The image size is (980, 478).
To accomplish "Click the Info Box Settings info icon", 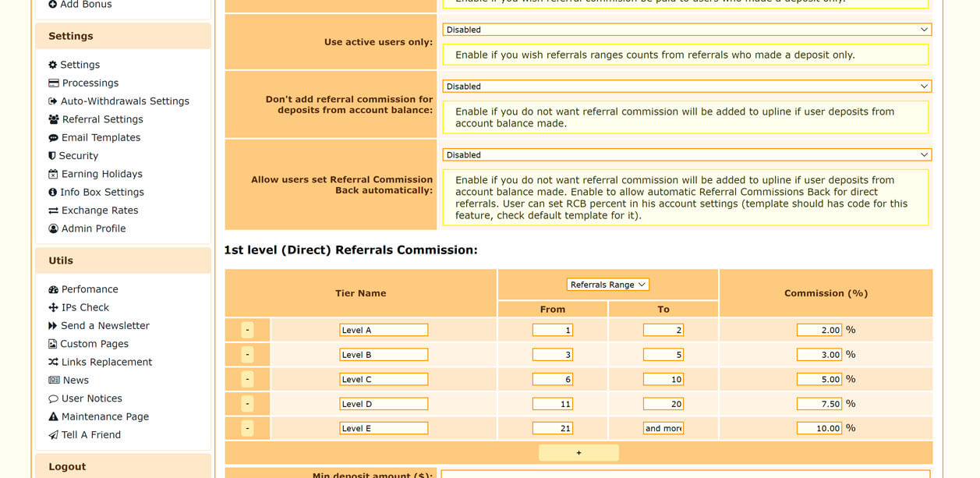I will [53, 192].
